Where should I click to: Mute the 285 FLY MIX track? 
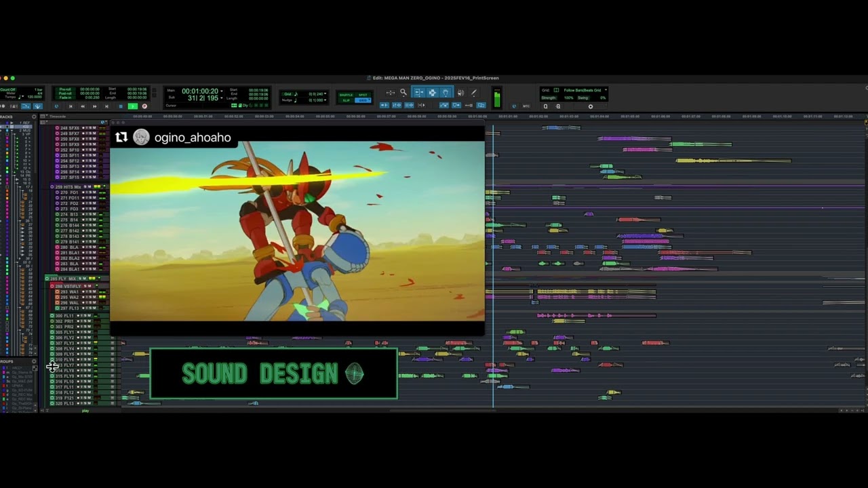(85, 279)
